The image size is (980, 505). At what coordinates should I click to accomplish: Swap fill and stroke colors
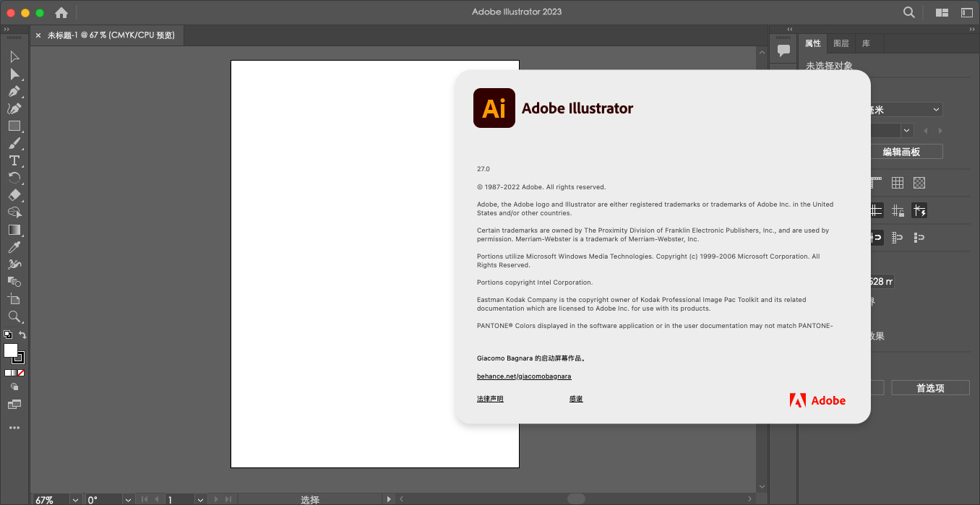pyautogui.click(x=22, y=334)
